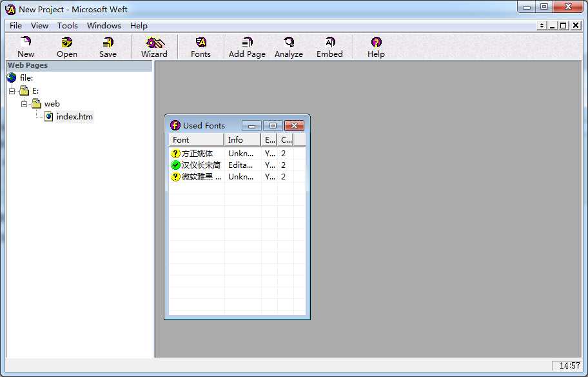The width and height of the screenshot is (588, 377).
Task: Sort by the Font column header
Action: click(x=197, y=139)
